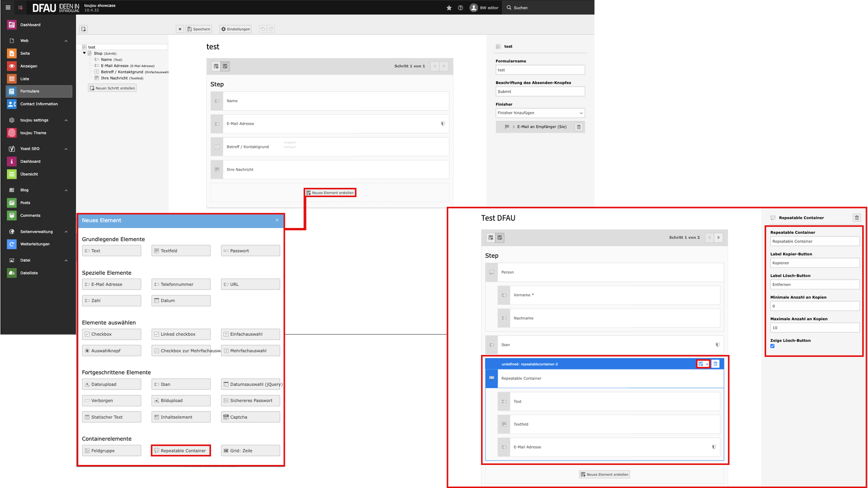Select Contact Information in the sidebar
Viewport: 868px width, 488px height.
click(39, 104)
